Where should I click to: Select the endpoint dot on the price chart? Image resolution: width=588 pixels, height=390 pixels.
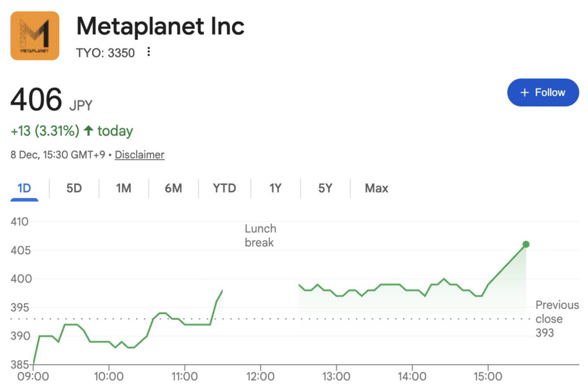526,244
